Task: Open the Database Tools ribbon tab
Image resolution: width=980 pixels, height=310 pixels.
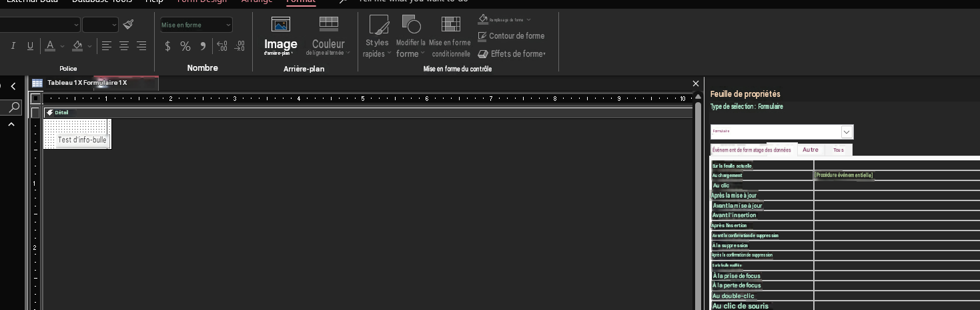Action: [x=102, y=2]
